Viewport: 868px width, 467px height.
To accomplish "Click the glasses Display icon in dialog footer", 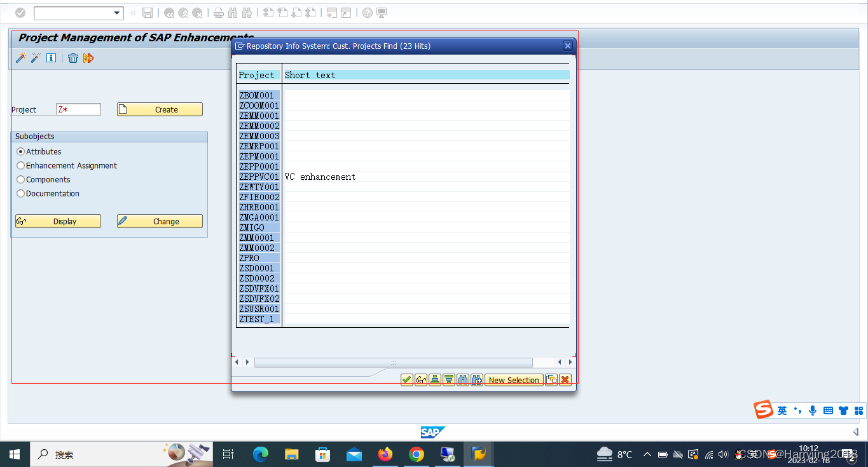I will 421,380.
